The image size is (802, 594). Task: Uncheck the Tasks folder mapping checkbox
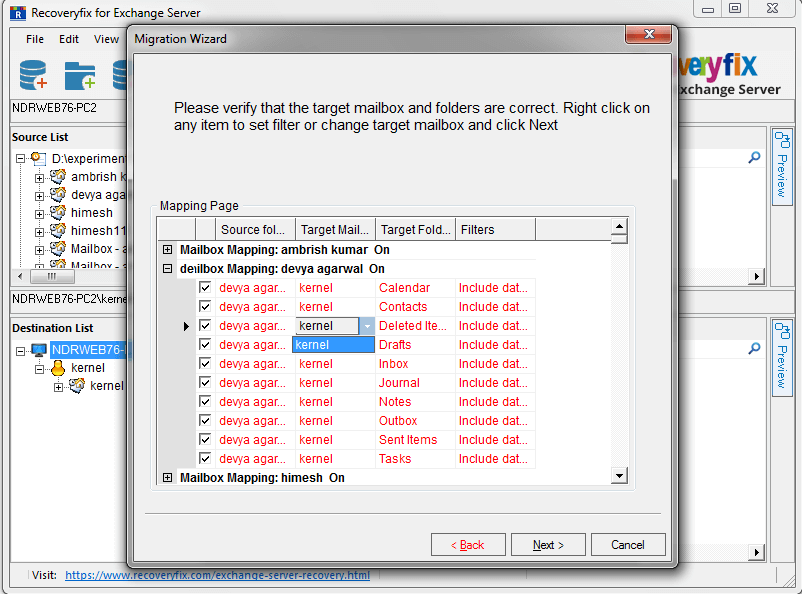(205, 458)
